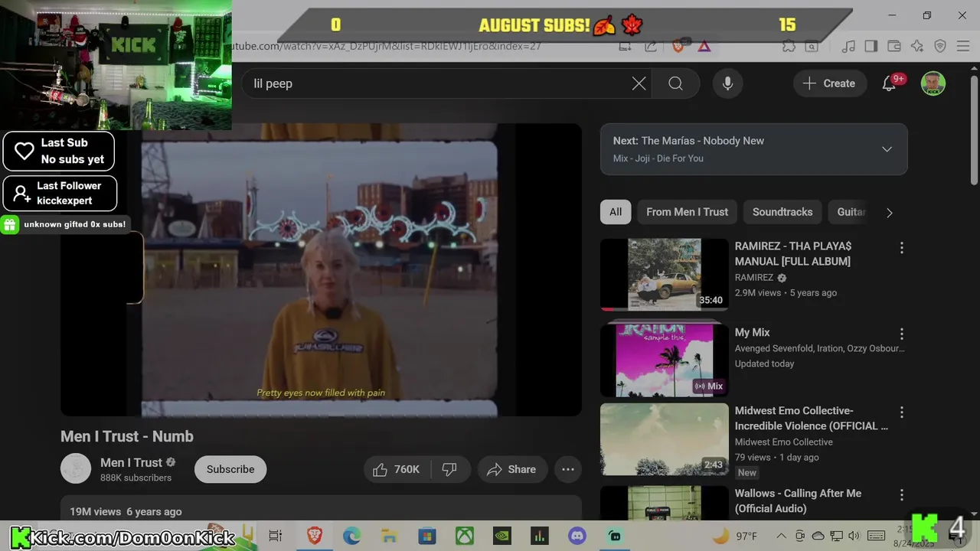Viewport: 980px width, 551px height.
Task: Open options for Midwest Emo Collective video
Action: coord(901,412)
